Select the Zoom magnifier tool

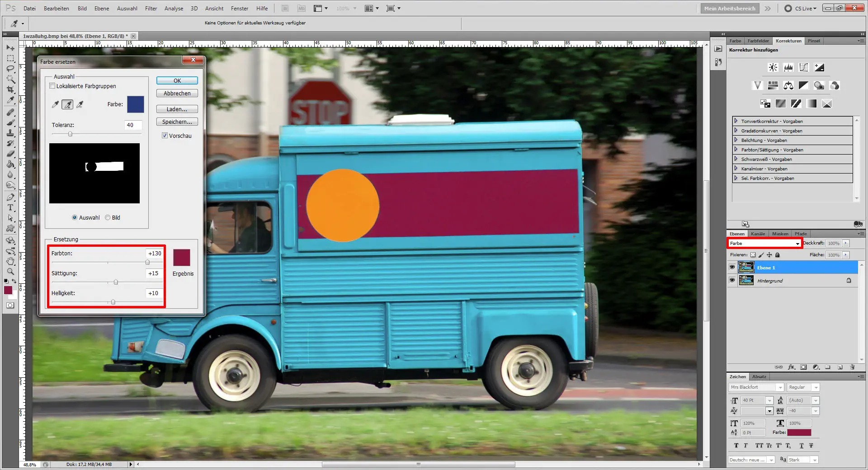(x=10, y=272)
